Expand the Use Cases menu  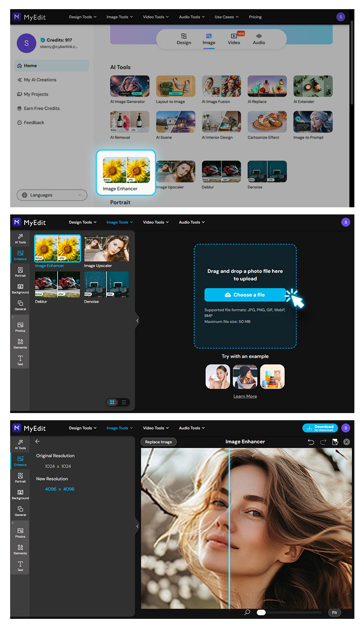click(226, 17)
